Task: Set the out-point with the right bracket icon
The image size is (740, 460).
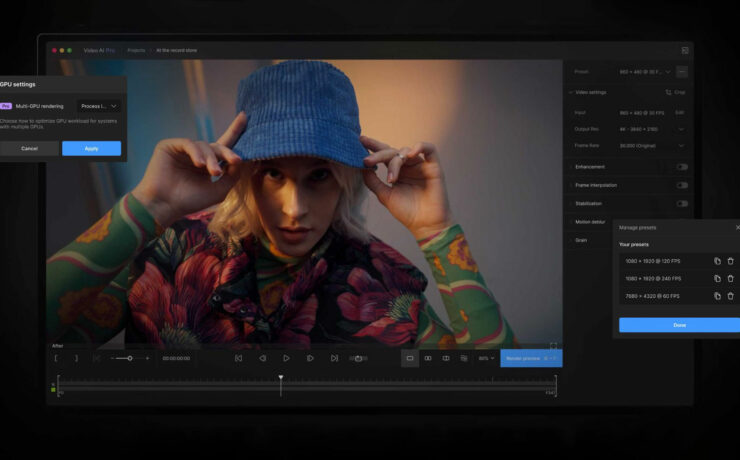Action: point(76,358)
